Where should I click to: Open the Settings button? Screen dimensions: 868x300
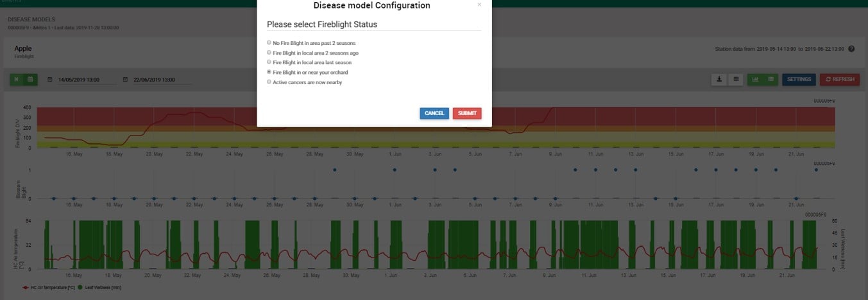click(x=799, y=80)
